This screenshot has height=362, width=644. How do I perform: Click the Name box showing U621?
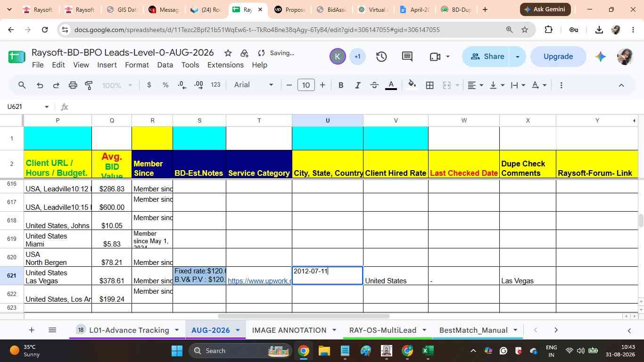(x=27, y=107)
